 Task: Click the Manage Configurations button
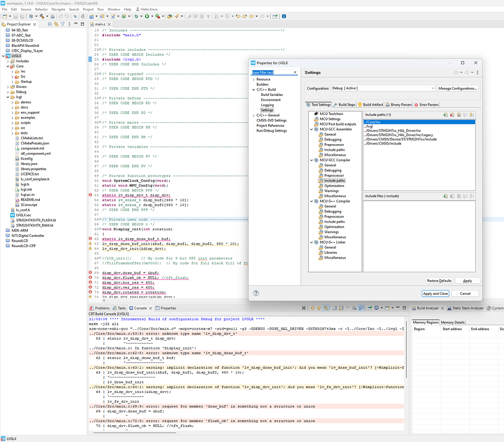458,88
